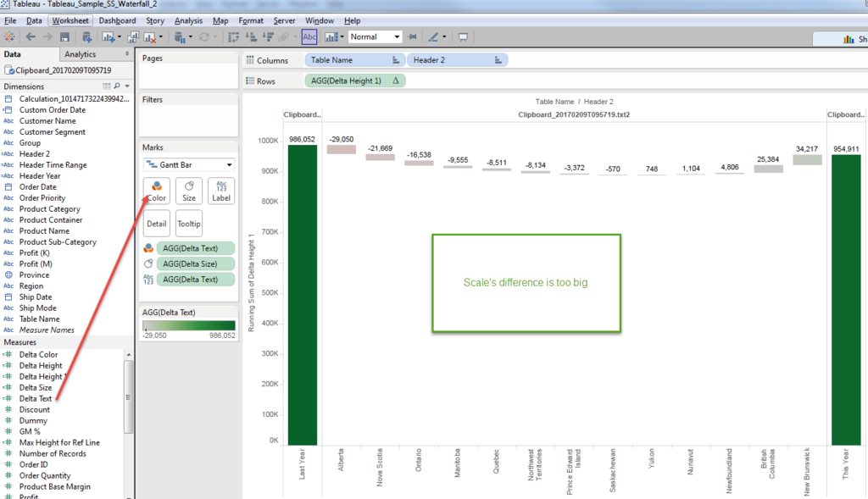Select the Clipboard_20170209T095719 data source
The width and height of the screenshot is (868, 499).
[63, 70]
